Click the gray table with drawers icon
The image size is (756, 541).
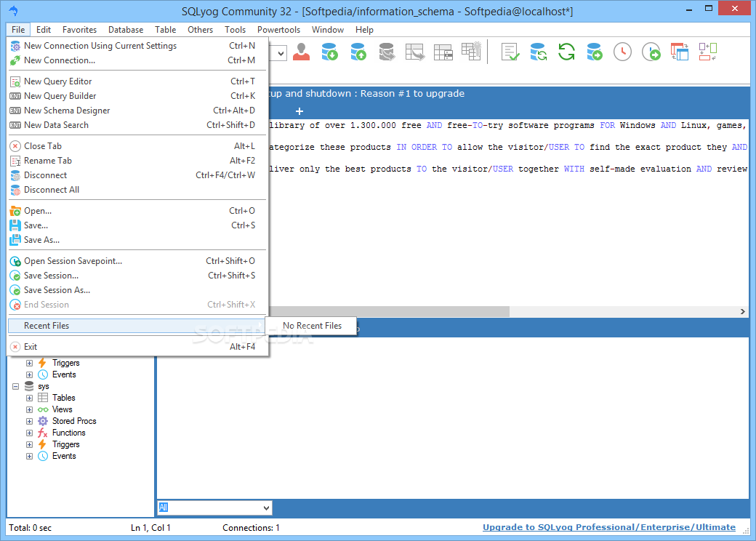point(443,52)
